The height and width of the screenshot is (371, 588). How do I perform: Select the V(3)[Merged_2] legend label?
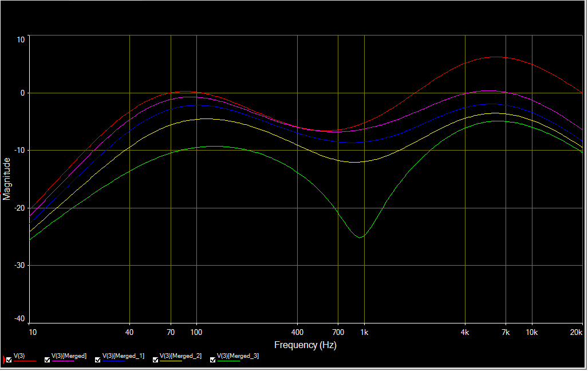point(181,356)
